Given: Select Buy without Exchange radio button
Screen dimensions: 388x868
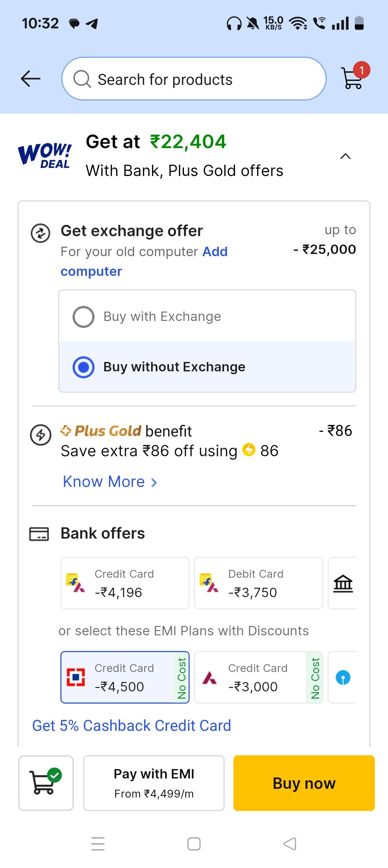Looking at the screenshot, I should [84, 367].
